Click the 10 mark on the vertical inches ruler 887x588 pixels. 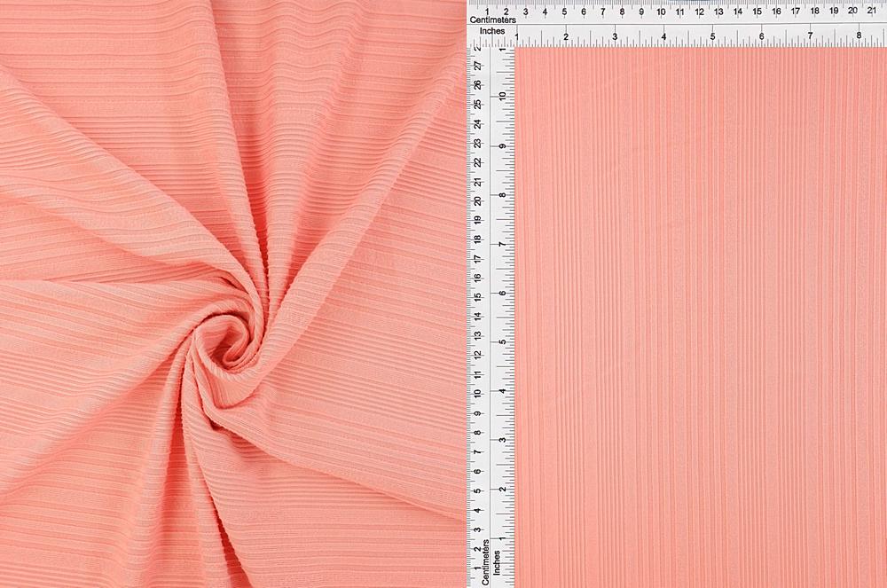coord(502,96)
